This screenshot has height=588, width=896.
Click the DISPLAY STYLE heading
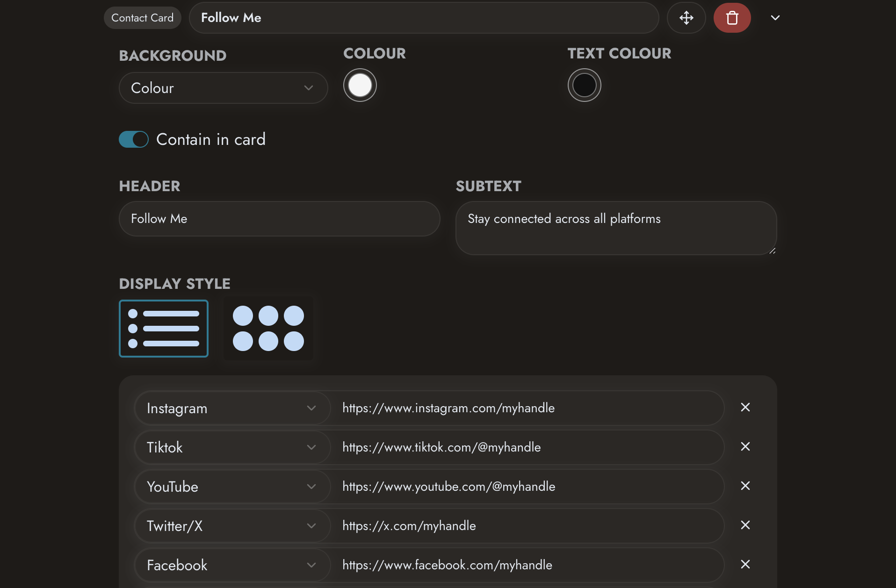pyautogui.click(x=175, y=284)
